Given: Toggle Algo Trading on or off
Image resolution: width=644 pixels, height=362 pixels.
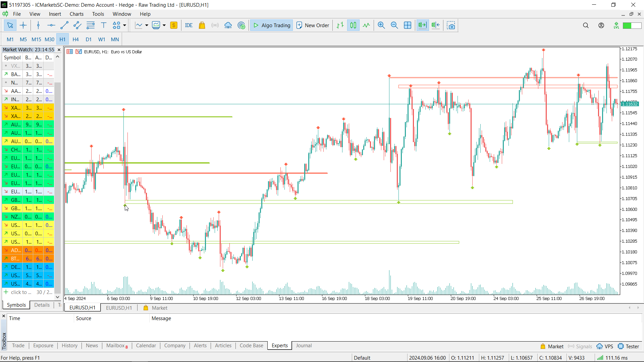Looking at the screenshot, I should coord(271,25).
